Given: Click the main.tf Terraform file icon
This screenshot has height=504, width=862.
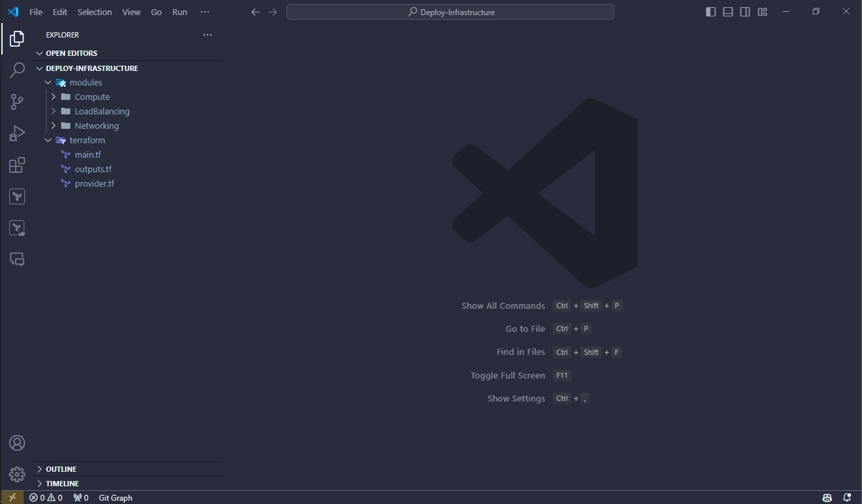Looking at the screenshot, I should (66, 154).
